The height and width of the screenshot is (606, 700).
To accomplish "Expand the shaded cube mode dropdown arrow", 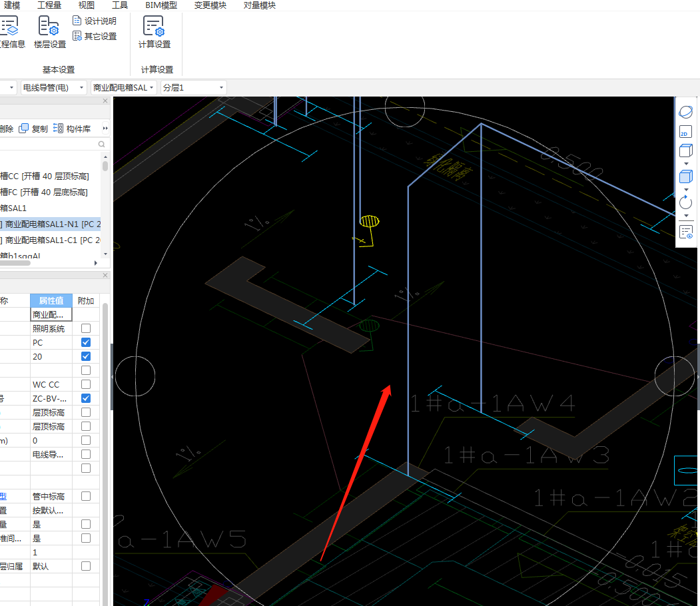I will pyautogui.click(x=686, y=190).
